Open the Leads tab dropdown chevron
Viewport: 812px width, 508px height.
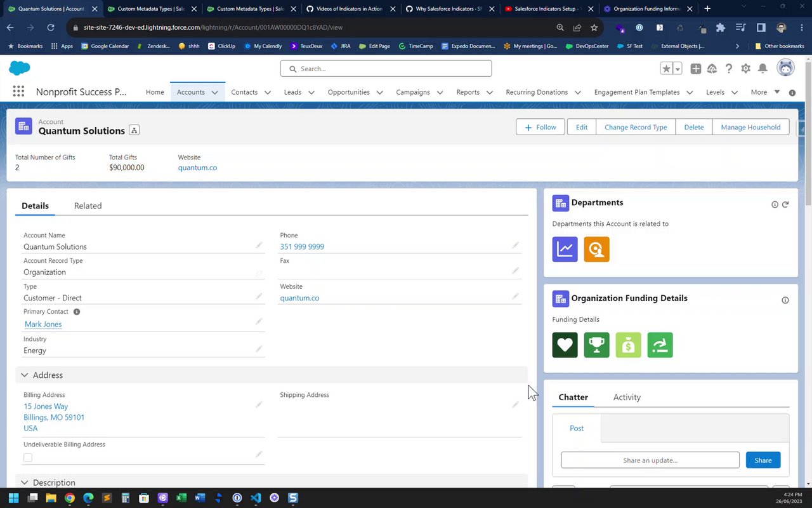[x=311, y=92]
